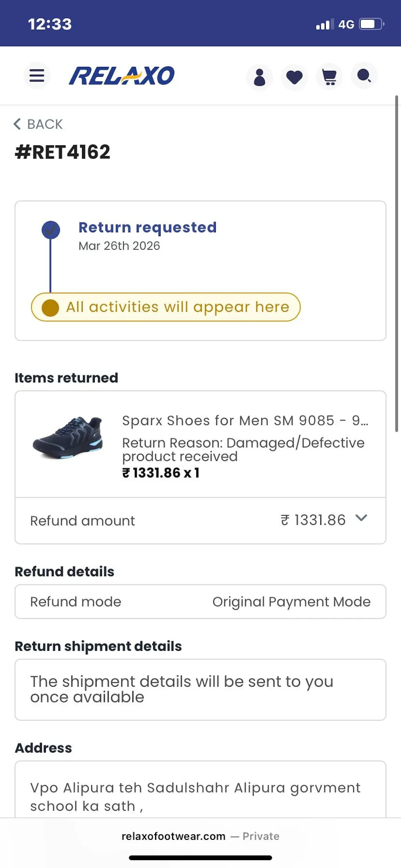Tap the Sparx shoe thumbnail
This screenshot has height=868, width=401.
68,438
